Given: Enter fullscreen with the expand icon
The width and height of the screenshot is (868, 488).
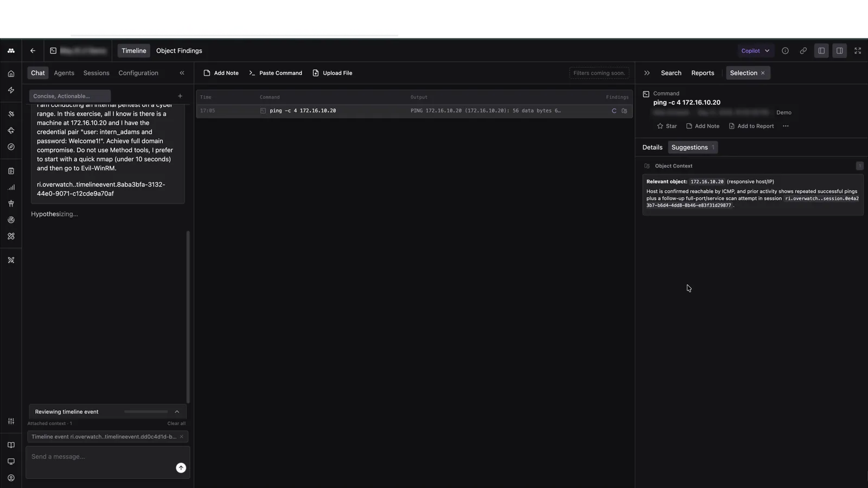Looking at the screenshot, I should coord(858,50).
